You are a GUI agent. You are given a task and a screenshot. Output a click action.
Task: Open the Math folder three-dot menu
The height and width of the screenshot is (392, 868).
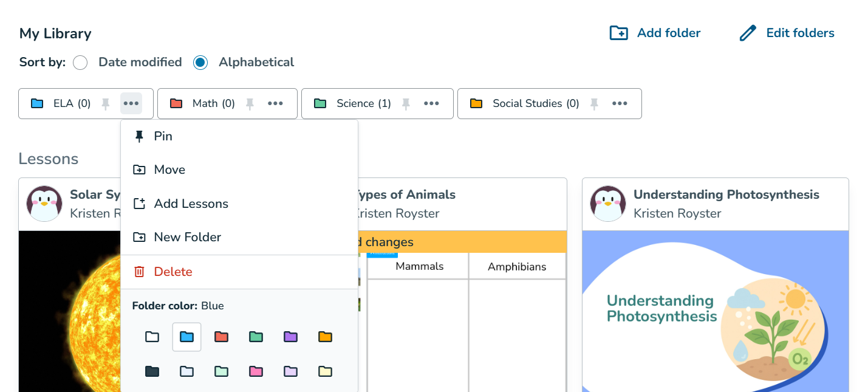click(x=275, y=103)
